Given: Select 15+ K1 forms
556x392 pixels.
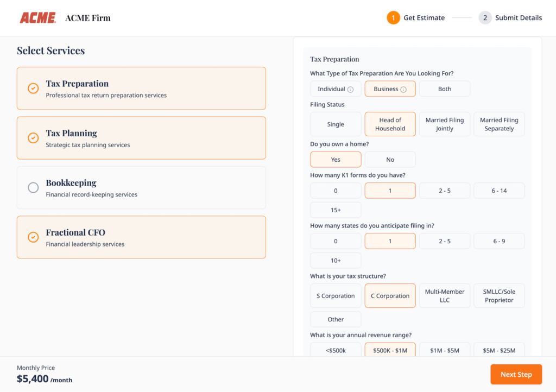Looking at the screenshot, I should tap(336, 210).
